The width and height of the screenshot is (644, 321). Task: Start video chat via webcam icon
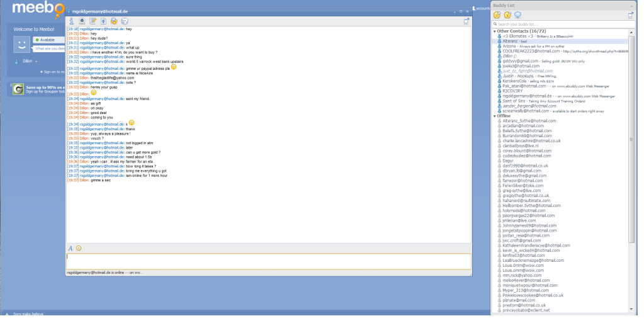click(x=82, y=21)
